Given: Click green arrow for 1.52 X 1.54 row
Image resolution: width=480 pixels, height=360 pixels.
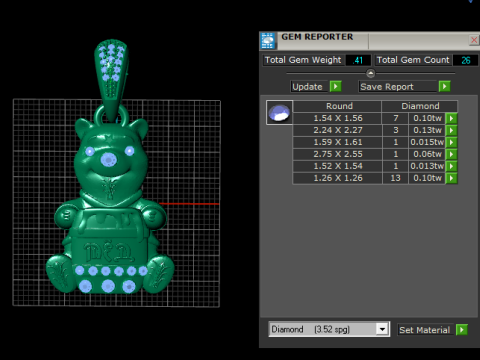Looking at the screenshot, I should [x=451, y=166].
